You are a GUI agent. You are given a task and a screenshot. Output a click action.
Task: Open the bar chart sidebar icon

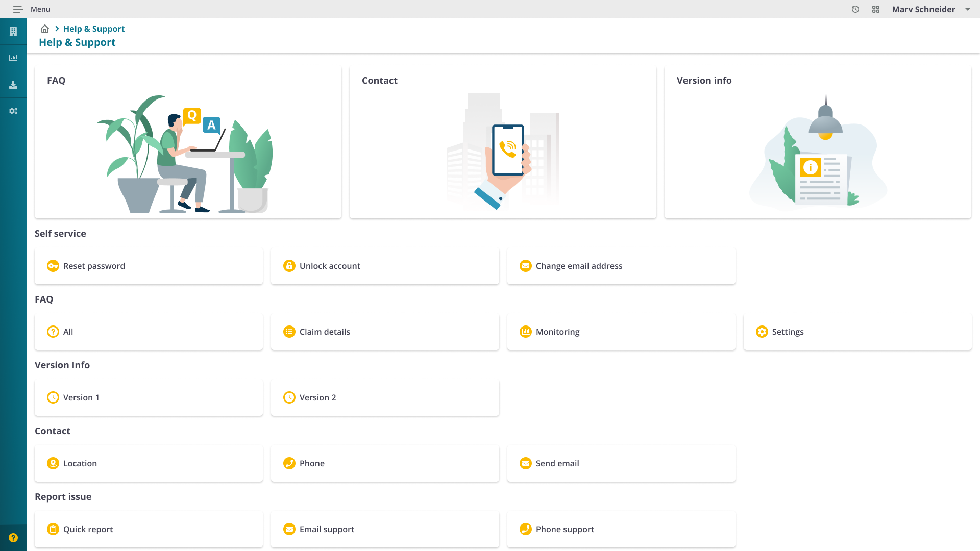[13, 58]
